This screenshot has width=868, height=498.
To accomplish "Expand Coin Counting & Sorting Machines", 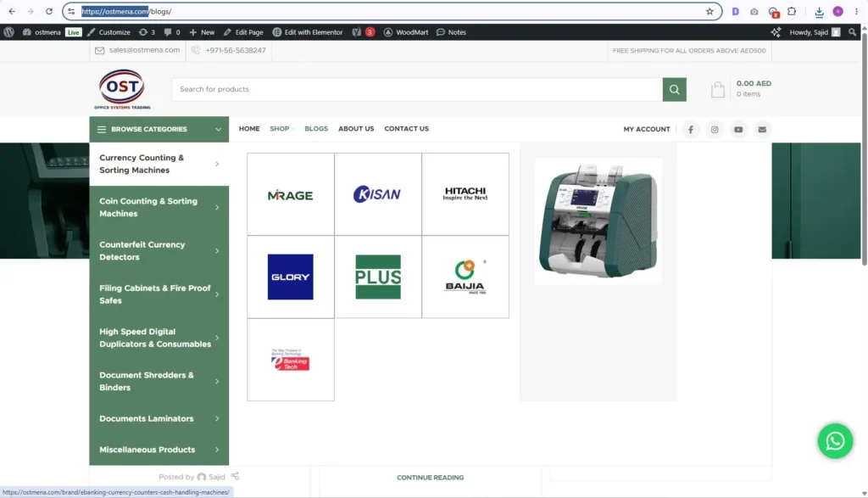I will pyautogui.click(x=159, y=207).
